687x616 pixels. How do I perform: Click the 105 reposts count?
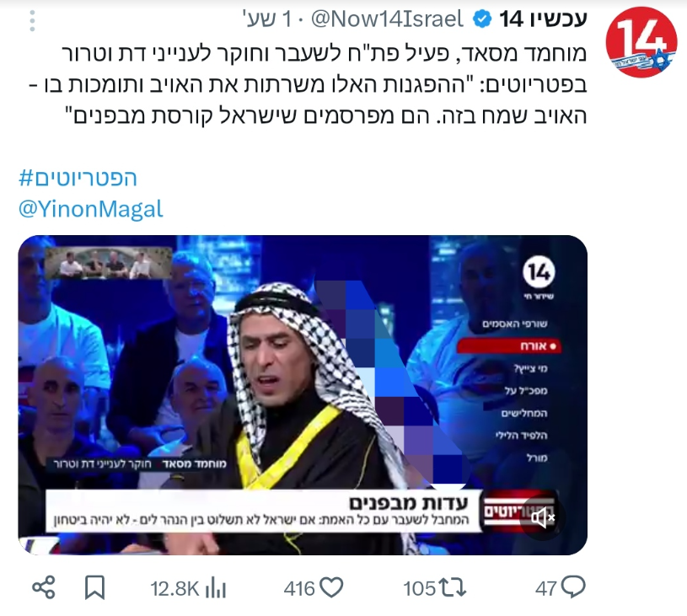pos(420,589)
